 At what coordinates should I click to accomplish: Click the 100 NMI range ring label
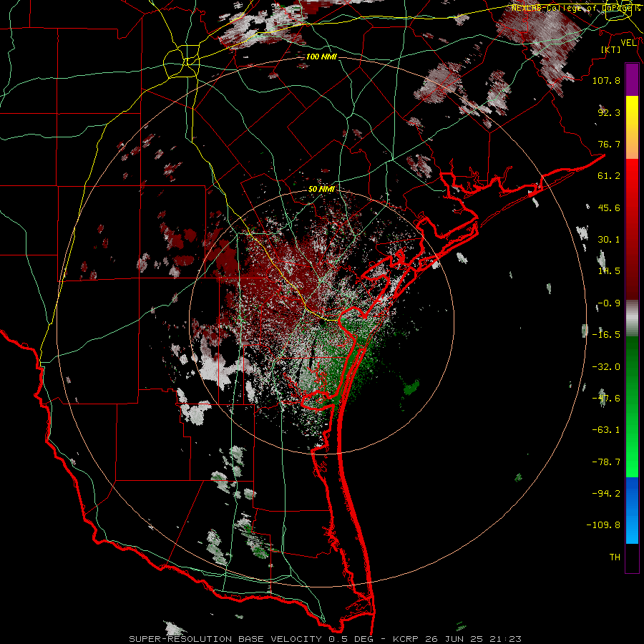point(321,57)
